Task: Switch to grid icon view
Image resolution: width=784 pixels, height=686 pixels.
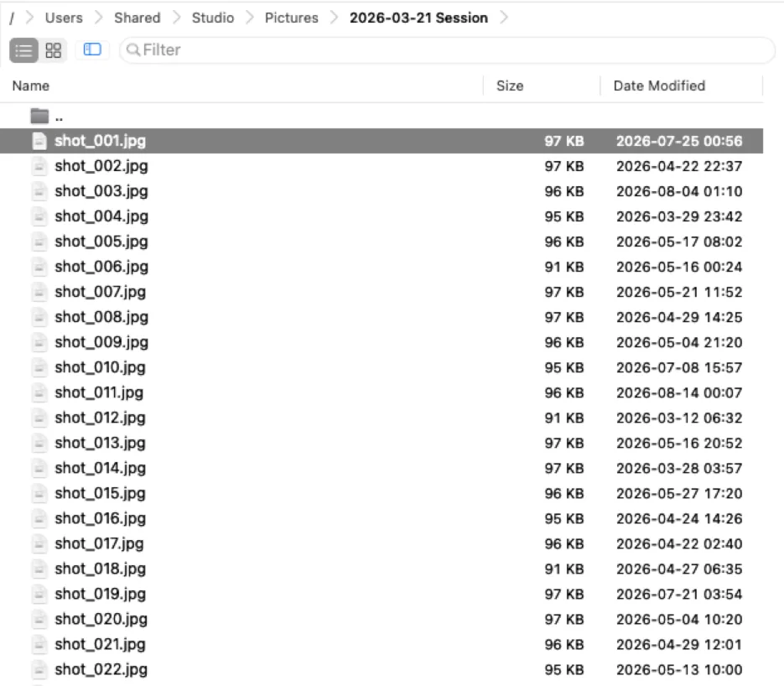Action: [53, 50]
